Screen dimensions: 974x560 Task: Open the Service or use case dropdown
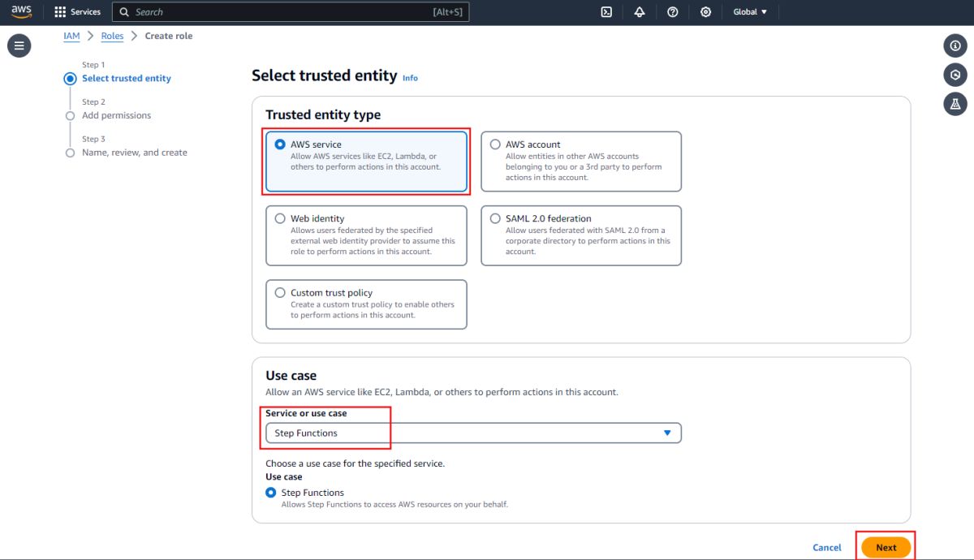474,433
